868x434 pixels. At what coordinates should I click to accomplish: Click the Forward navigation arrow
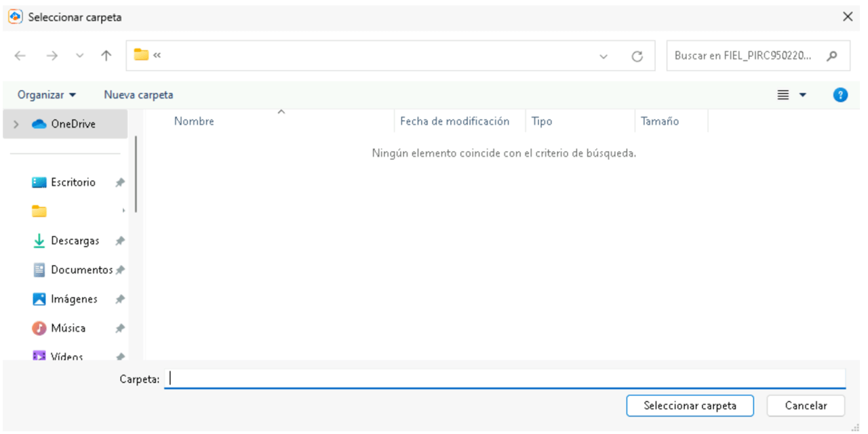pos(52,56)
